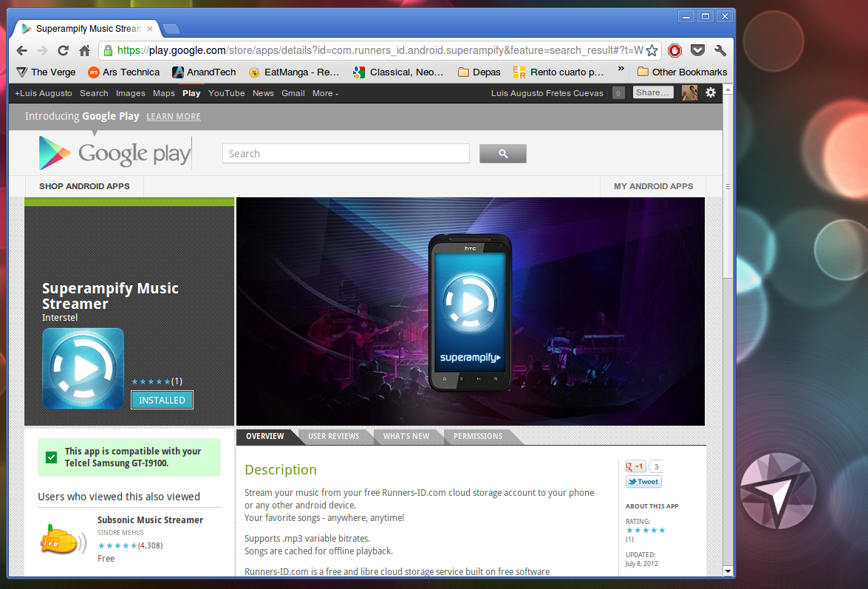868x589 pixels.
Task: Open the +Luis Augusto profile link
Action: pyautogui.click(x=43, y=93)
